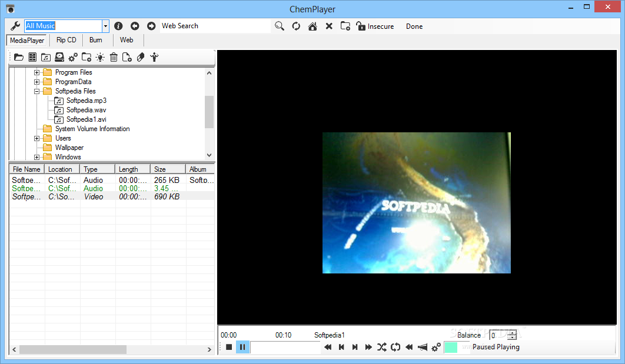This screenshot has width=625, height=364.
Task: Click the rewind double-arrow button
Action: pyautogui.click(x=328, y=347)
